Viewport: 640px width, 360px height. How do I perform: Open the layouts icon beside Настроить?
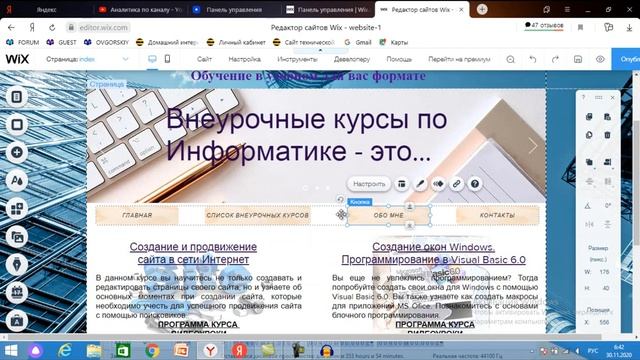pos(402,184)
